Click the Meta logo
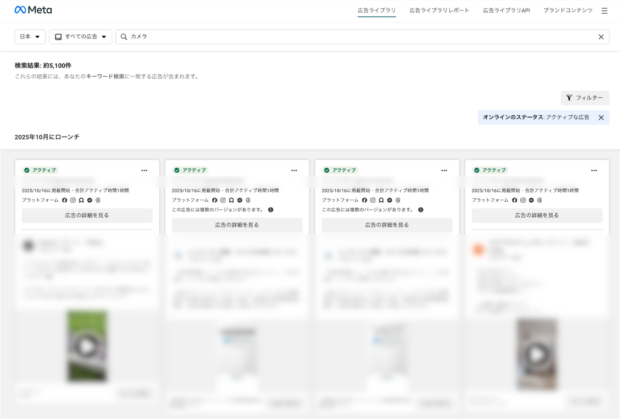Image resolution: width=620 pixels, height=419 pixels. point(33,10)
